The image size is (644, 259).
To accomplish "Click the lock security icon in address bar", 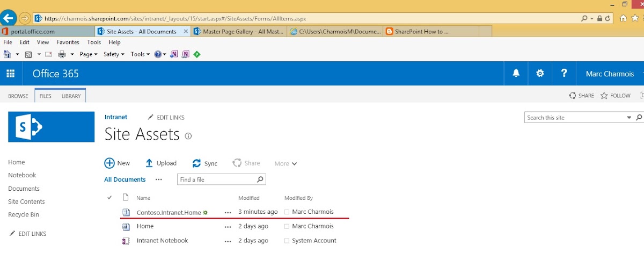I will tap(600, 18).
